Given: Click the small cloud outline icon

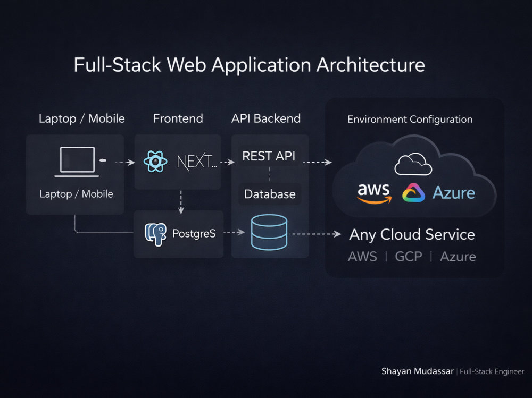Looking at the screenshot, I should pyautogui.click(x=413, y=164).
